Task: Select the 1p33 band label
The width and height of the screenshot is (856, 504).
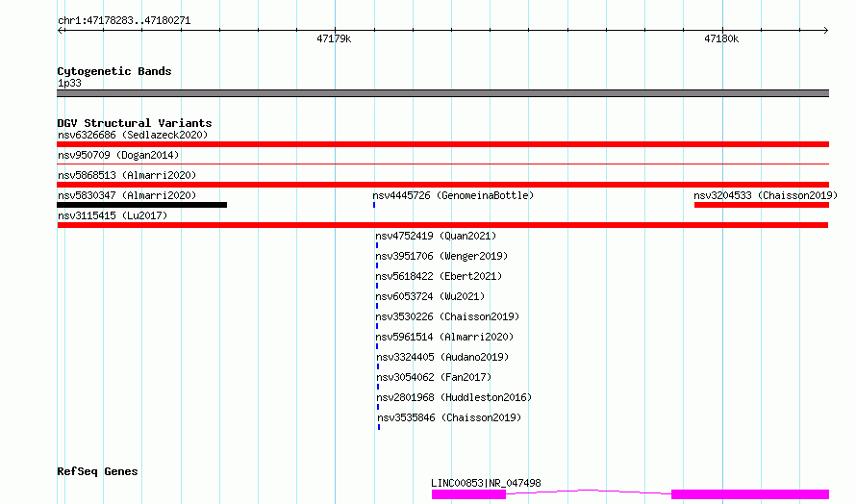Action: click(x=69, y=83)
